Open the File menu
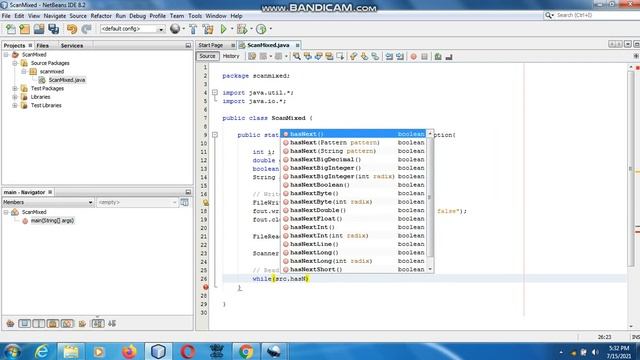Screen dimensions: 640x360 (6, 16)
